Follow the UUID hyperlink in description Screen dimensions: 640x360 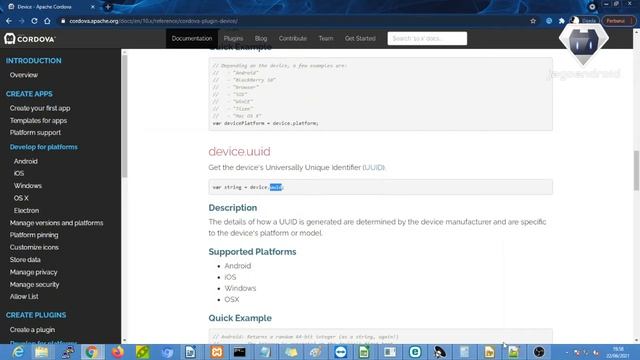[373, 167]
